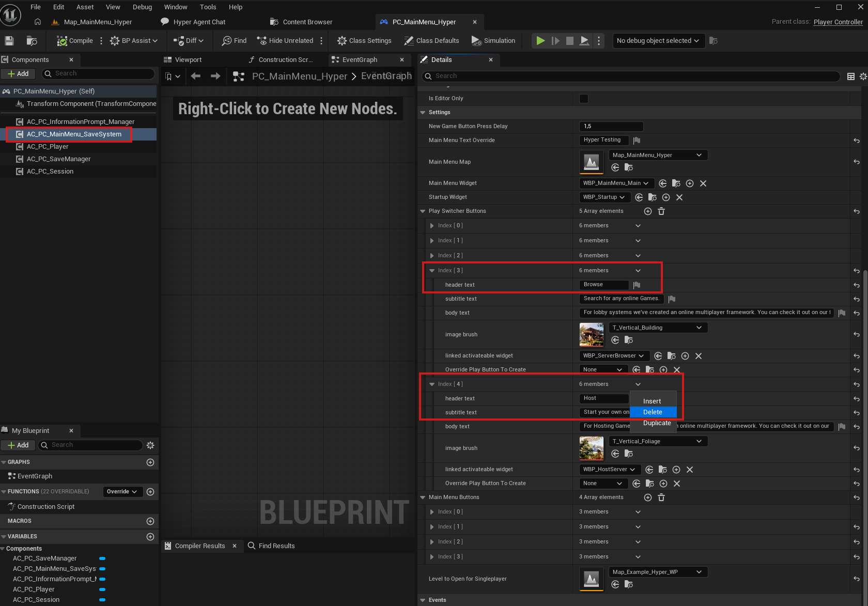This screenshot has height=606, width=868.
Task: Click the Details search field
Action: click(x=631, y=76)
